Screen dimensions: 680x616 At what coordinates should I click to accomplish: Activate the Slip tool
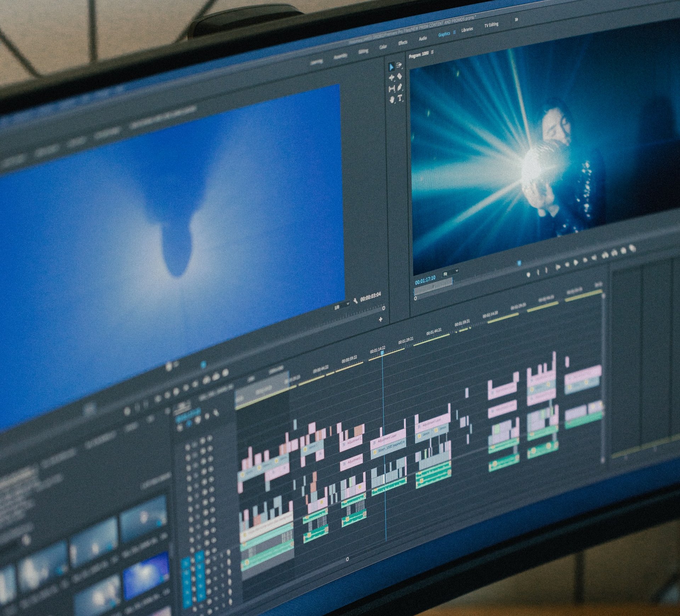(392, 89)
